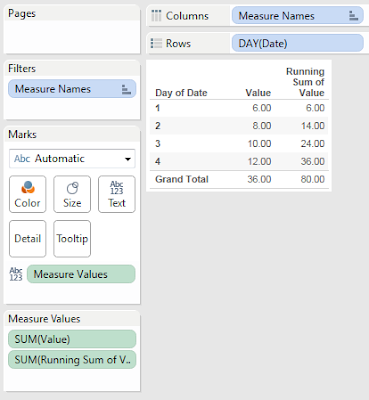Click the Rows shelf icon
This screenshot has height=400, width=369.
[156, 43]
